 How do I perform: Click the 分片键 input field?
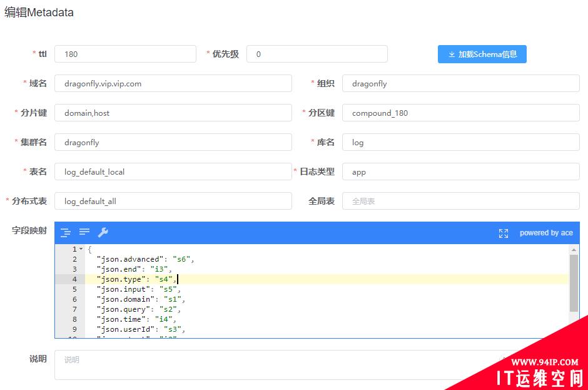(173, 113)
